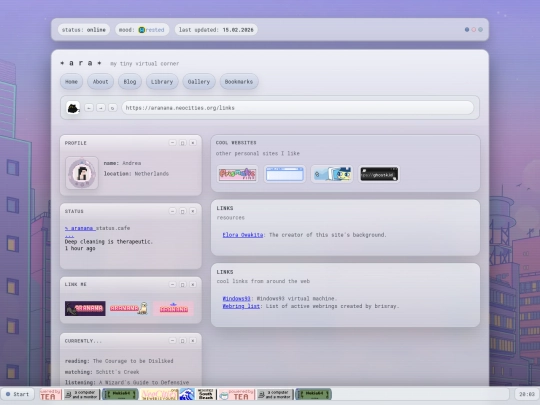This screenshot has width=540, height=405.
Task: Open the About page
Action: (x=100, y=82)
